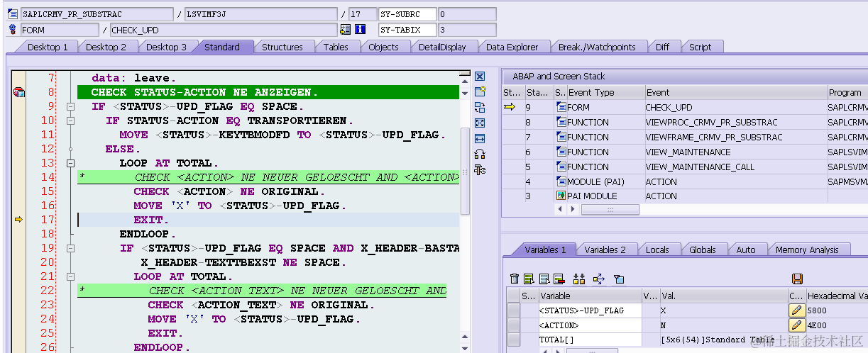Viewport: 868px width, 353px height.
Task: Click the exchange tool icon in vertical toolbar
Action: click(x=480, y=107)
